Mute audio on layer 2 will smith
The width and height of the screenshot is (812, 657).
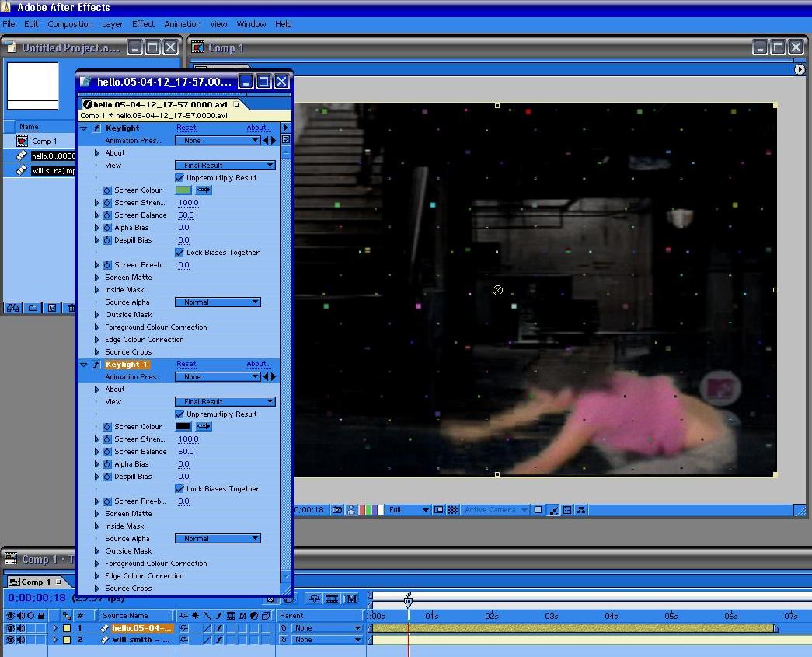[x=21, y=640]
